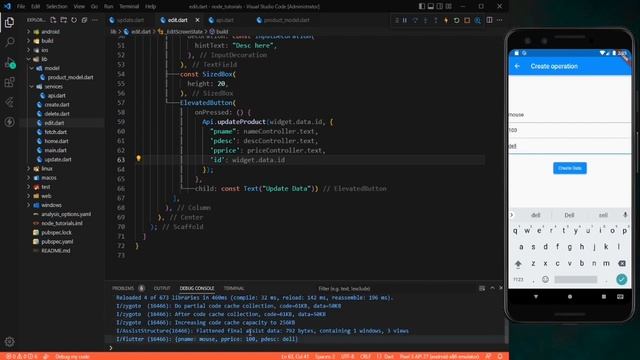Open the Manage gear at sidebar bottom
This screenshot has width=640, height=360.
9,341
